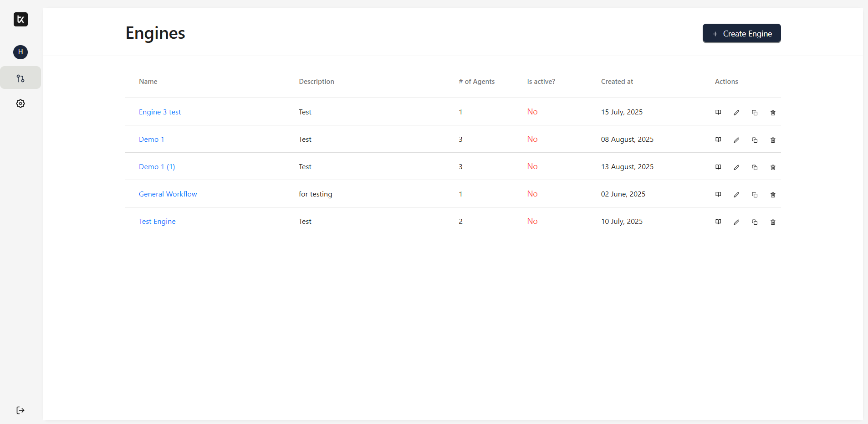Delete the Engine 3 test engine
Viewport: 868px width, 424px height.
point(773,113)
